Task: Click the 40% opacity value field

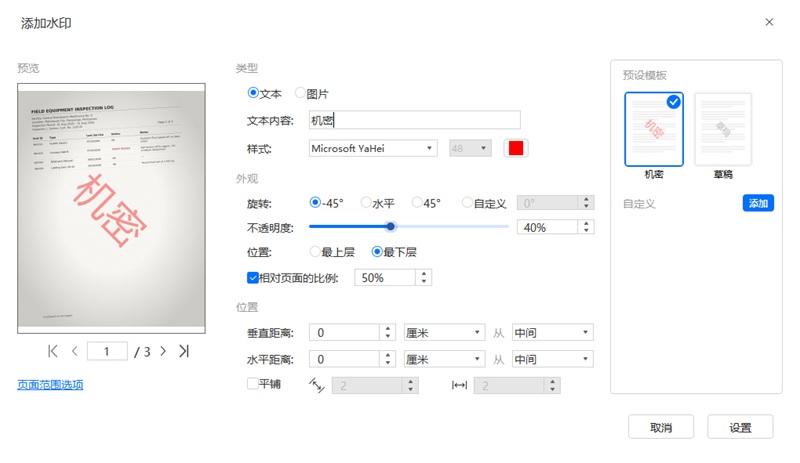Action: pyautogui.click(x=547, y=227)
